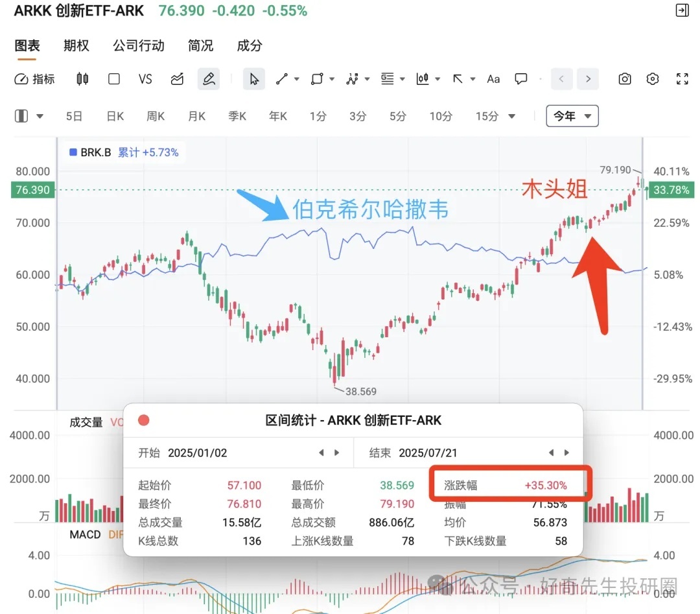Expand the wave pattern dropdown arrow
Viewport: 700px width, 614px height.
click(x=367, y=79)
